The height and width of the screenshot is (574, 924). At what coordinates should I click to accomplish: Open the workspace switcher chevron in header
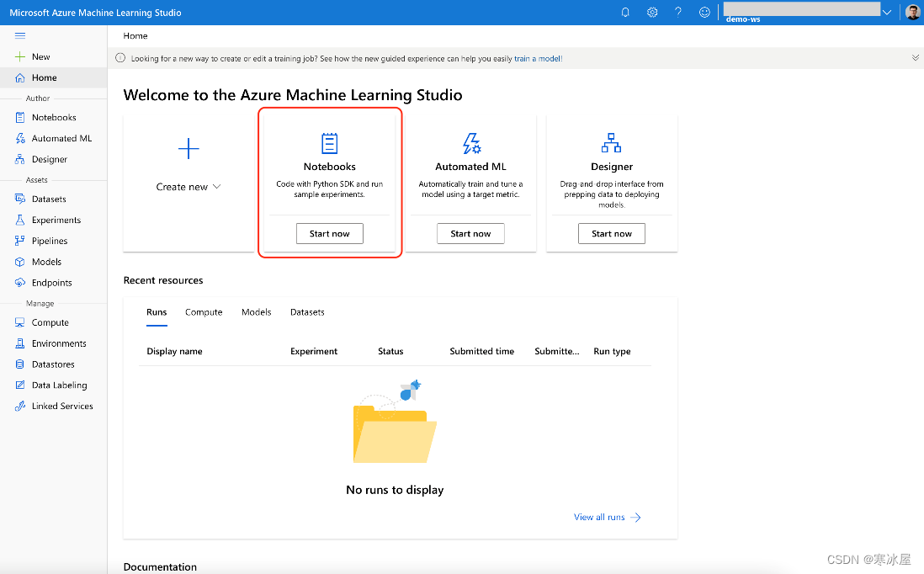[887, 13]
